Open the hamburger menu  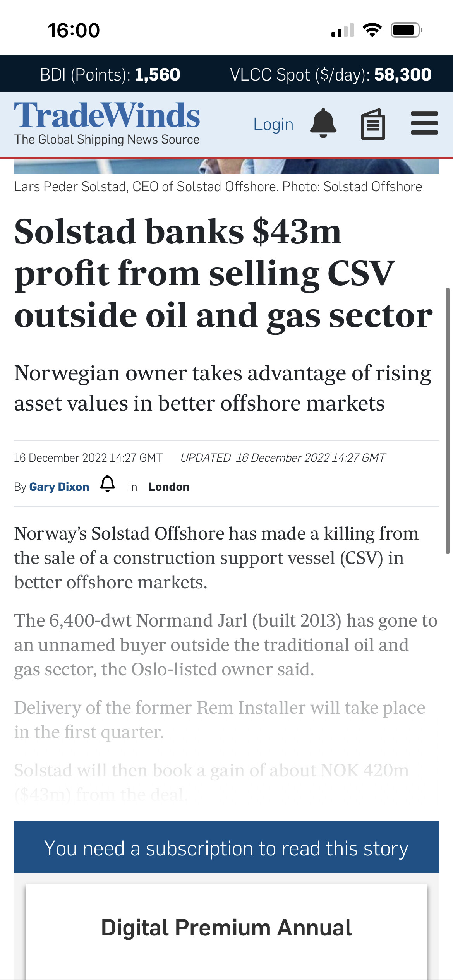424,123
